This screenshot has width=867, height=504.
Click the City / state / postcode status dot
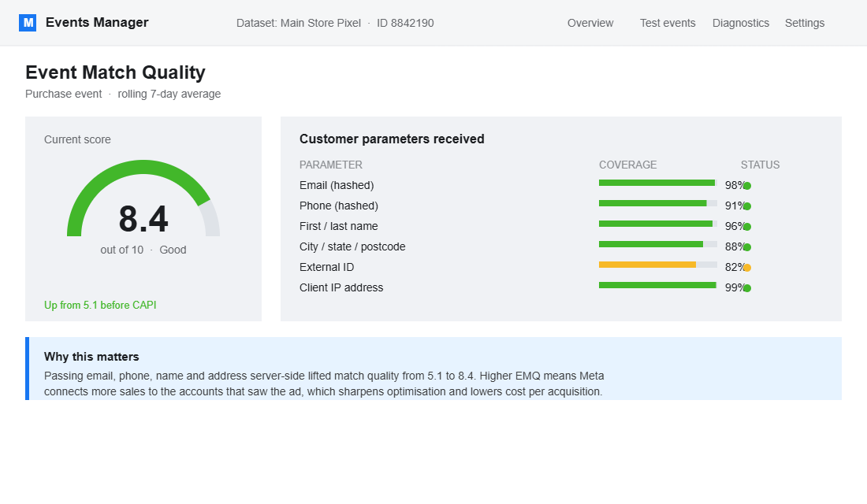pyautogui.click(x=747, y=247)
